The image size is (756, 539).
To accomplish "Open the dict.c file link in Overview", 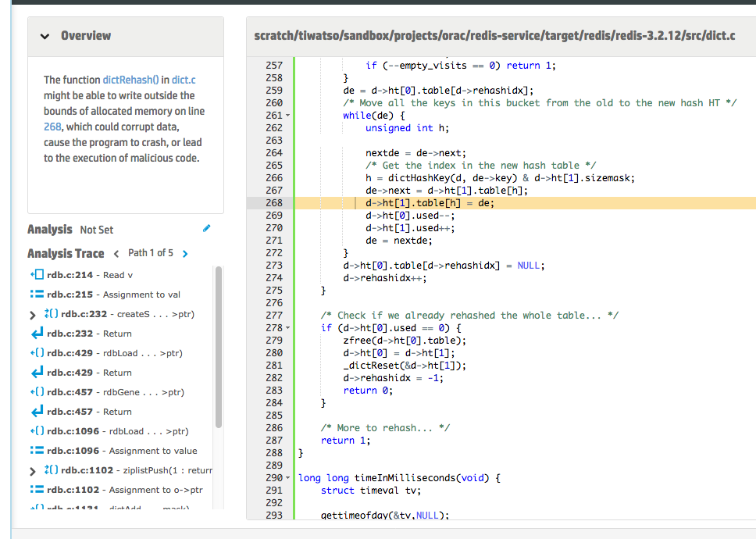I will 184,80.
